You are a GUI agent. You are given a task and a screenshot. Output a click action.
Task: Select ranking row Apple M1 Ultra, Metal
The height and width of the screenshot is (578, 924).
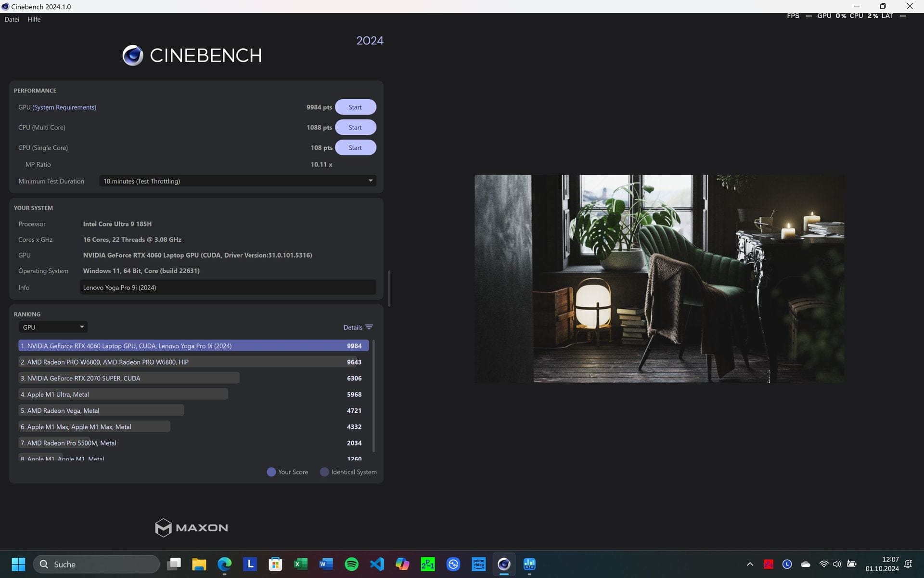193,394
